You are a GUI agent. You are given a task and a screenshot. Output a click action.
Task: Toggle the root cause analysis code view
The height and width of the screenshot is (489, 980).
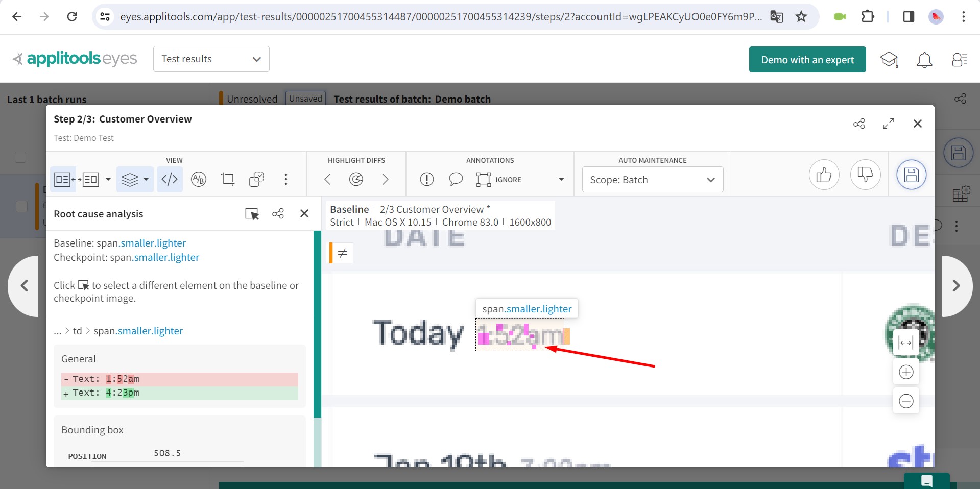pos(170,179)
